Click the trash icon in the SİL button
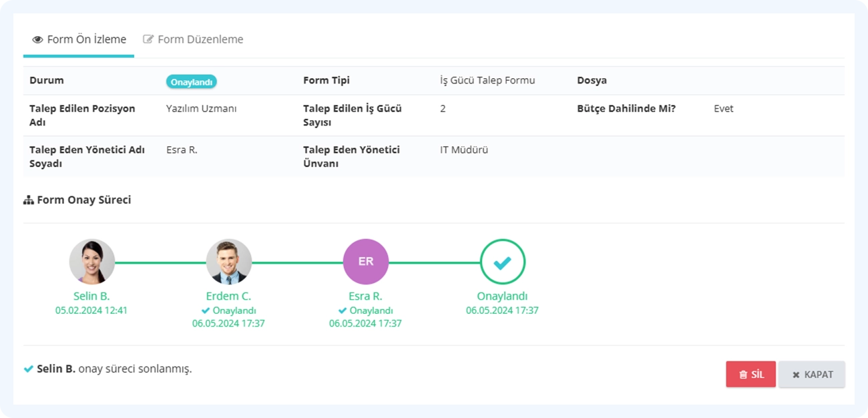This screenshot has height=418, width=868. pyautogui.click(x=743, y=375)
